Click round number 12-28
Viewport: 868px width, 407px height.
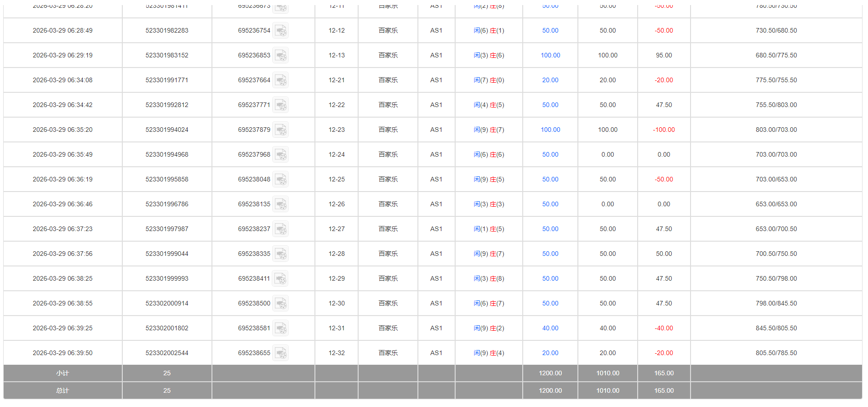coord(337,254)
